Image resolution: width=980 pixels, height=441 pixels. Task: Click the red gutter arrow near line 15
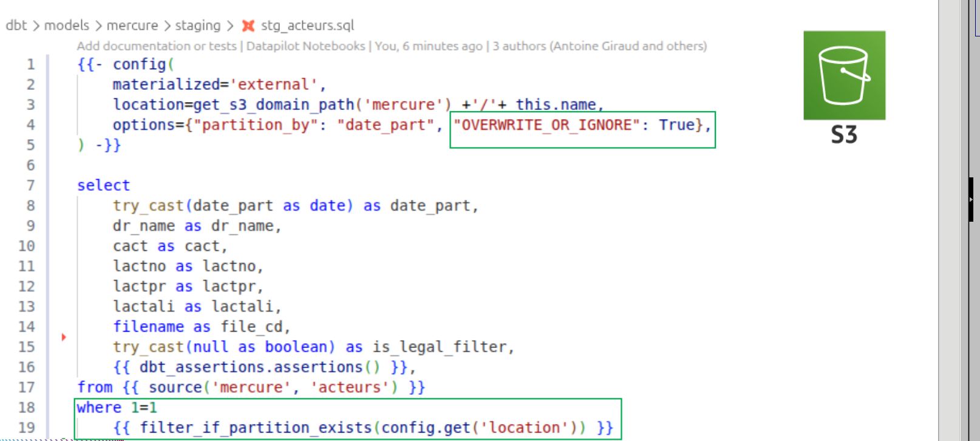click(x=64, y=337)
